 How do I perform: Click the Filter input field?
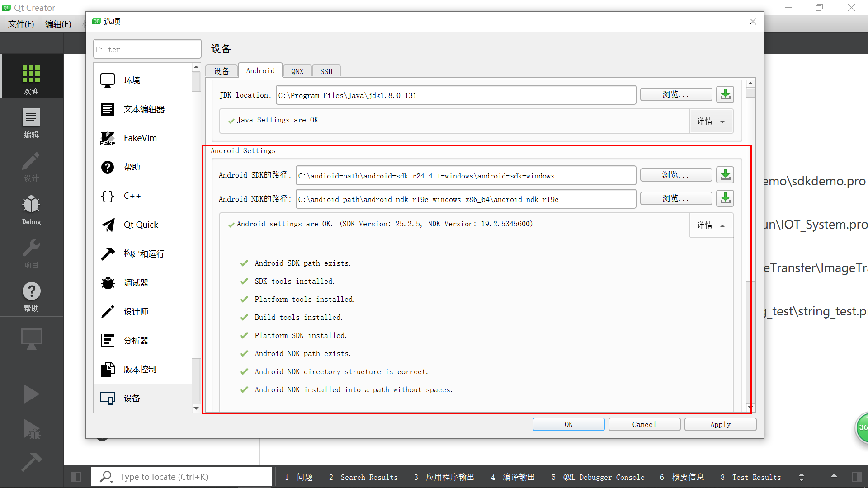click(147, 49)
